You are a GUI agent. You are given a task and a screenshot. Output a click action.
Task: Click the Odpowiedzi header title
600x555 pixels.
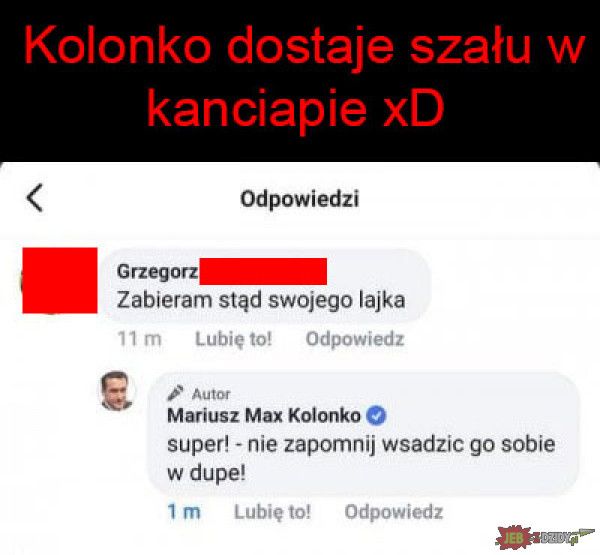click(x=300, y=199)
